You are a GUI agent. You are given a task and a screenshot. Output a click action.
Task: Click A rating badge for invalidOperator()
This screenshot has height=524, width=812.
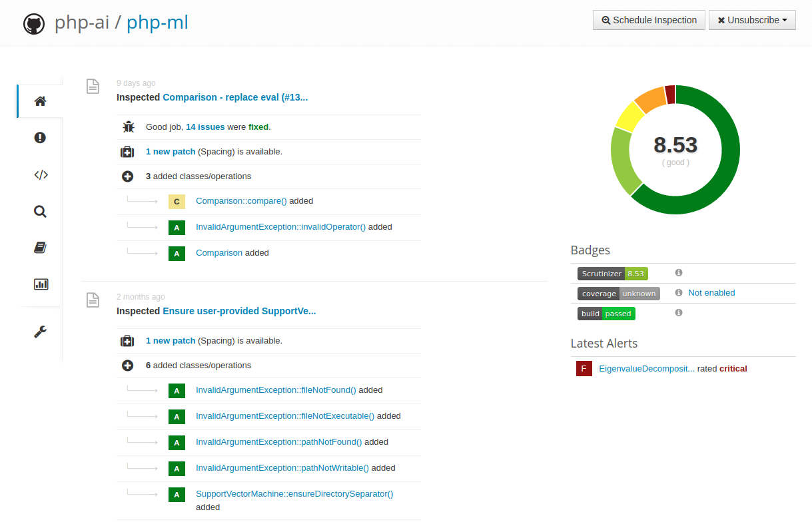tap(177, 228)
